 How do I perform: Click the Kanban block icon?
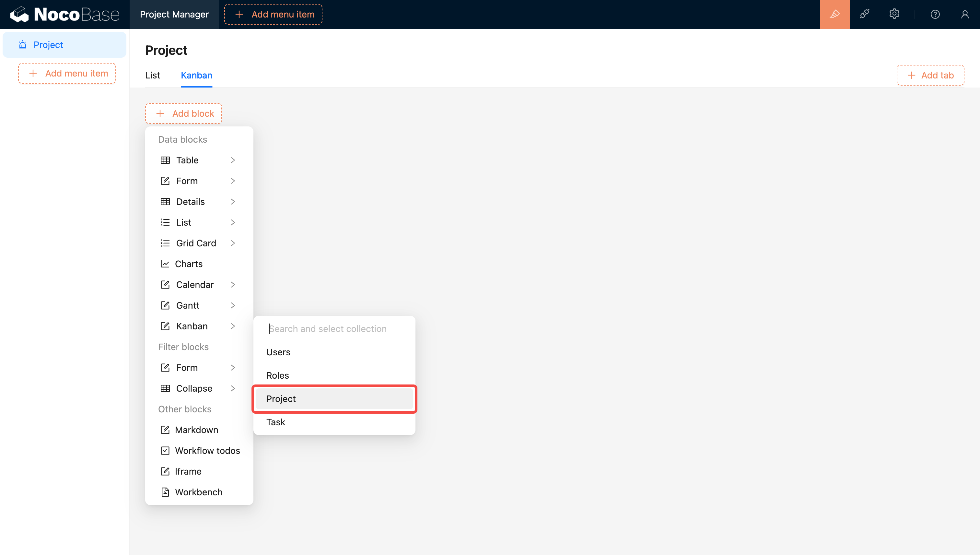coord(165,326)
